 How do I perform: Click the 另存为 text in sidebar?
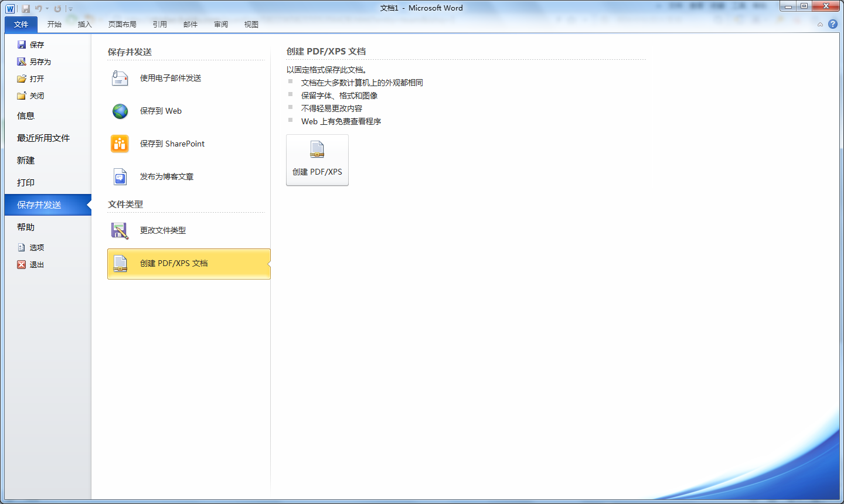pyautogui.click(x=40, y=62)
